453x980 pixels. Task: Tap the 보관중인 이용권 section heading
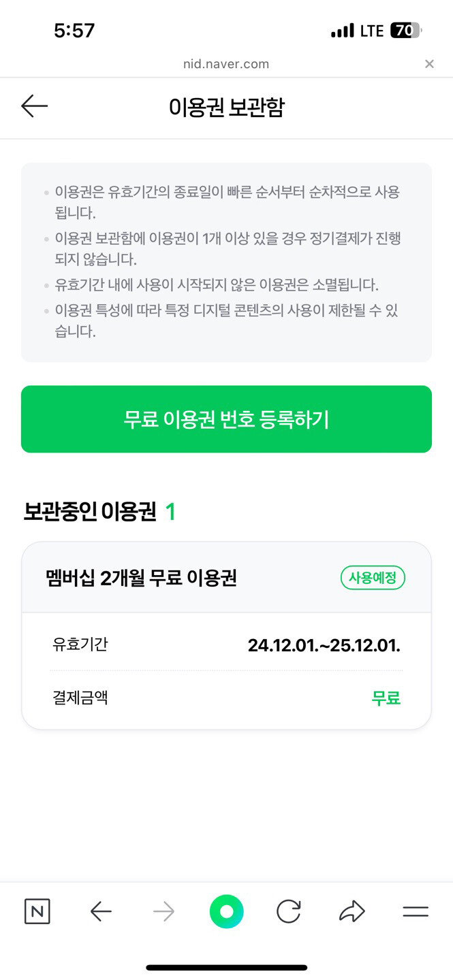tap(90, 512)
